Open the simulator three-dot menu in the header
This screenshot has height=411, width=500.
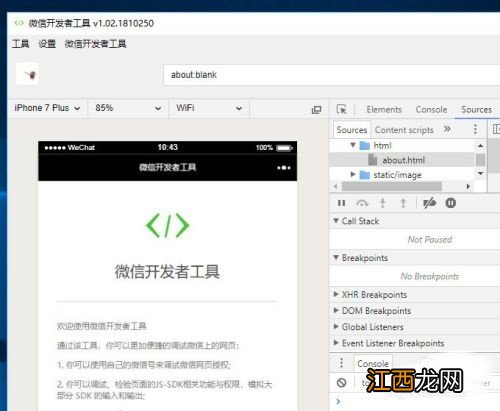coord(284,168)
